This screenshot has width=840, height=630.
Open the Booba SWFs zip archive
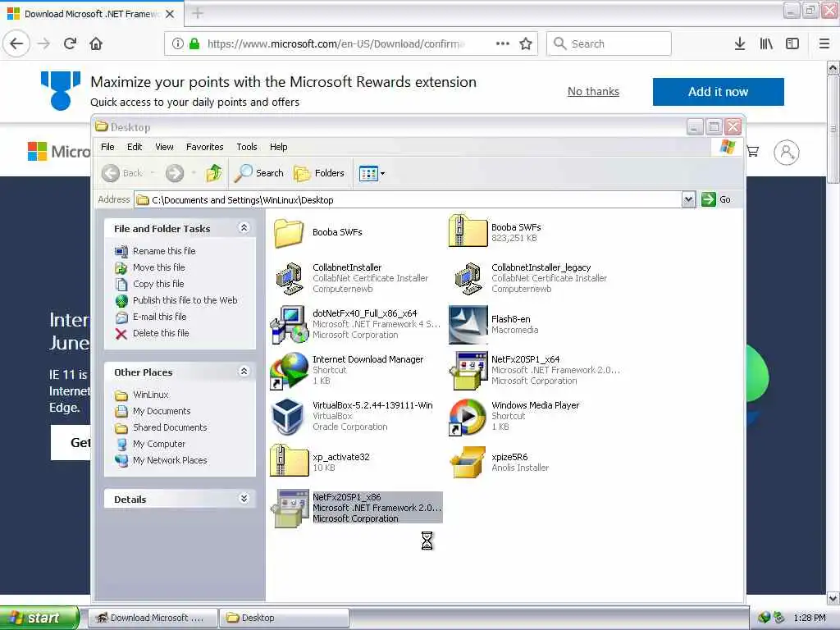click(467, 231)
